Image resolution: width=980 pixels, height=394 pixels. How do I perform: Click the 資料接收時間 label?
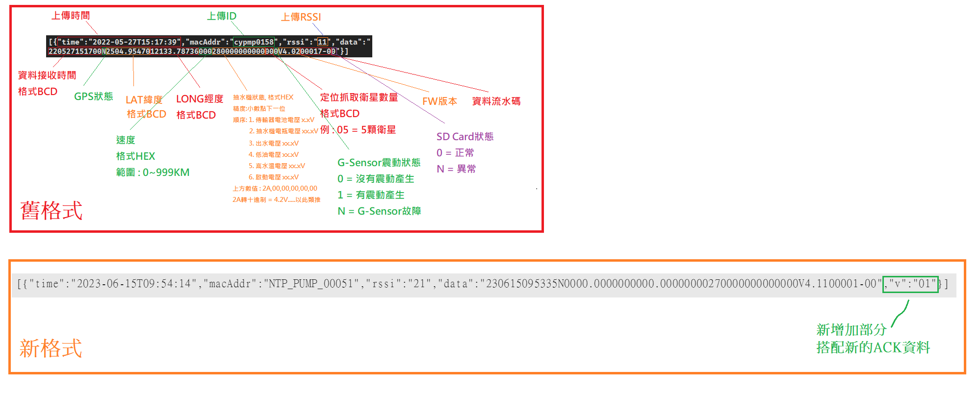(47, 75)
